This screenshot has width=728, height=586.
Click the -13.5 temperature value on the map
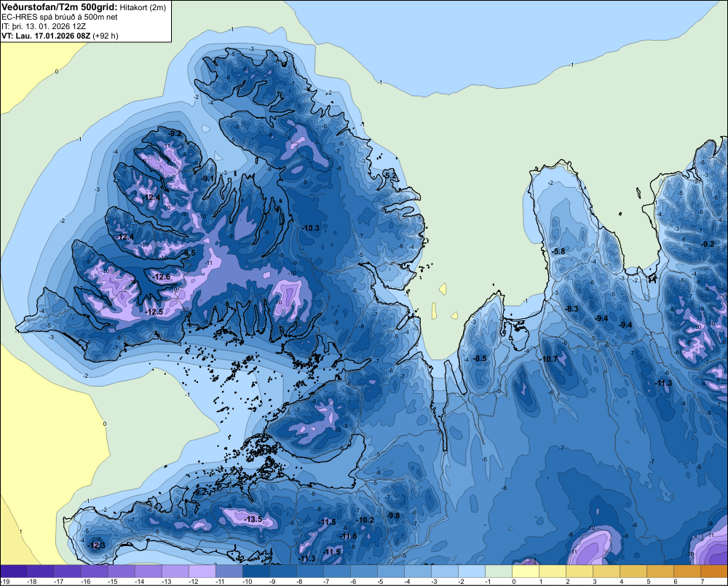coord(254,519)
